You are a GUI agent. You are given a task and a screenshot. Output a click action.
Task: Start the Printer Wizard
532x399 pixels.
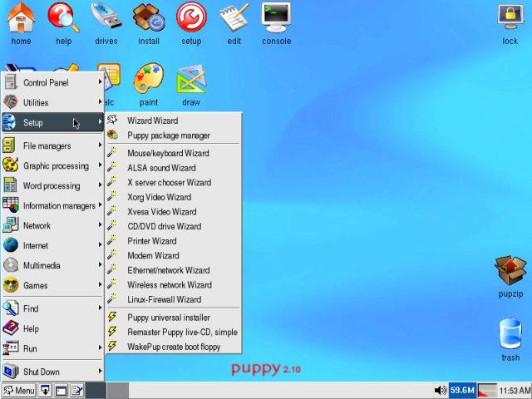tap(174, 240)
